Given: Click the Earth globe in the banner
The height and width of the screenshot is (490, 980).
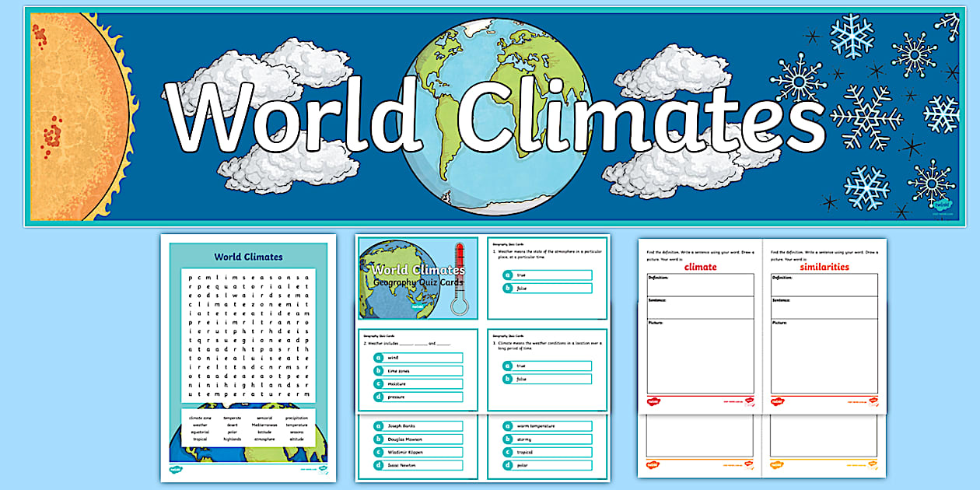Looking at the screenshot, I should pos(482,113).
